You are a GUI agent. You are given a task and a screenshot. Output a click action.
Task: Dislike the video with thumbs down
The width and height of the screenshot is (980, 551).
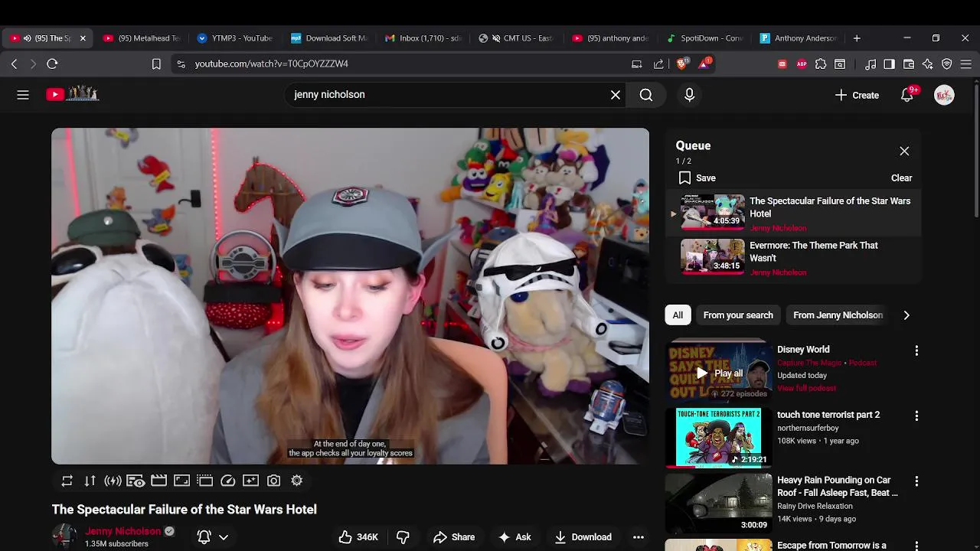tap(403, 537)
